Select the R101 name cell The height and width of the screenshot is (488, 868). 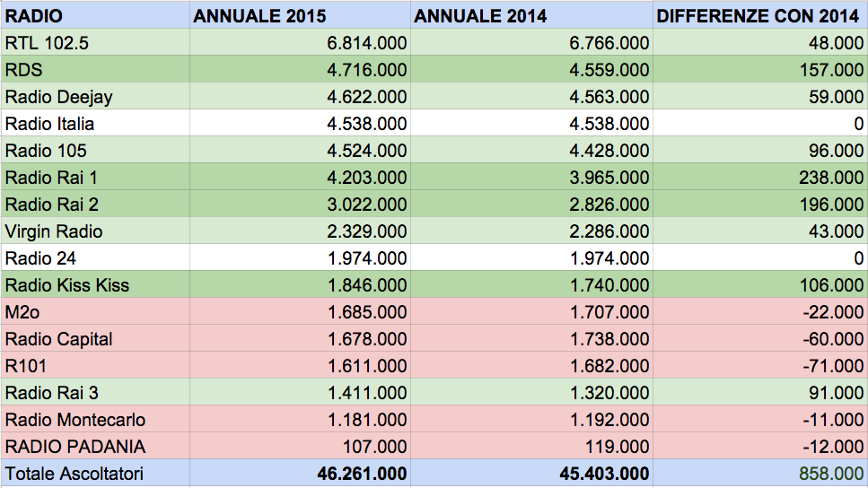click(x=95, y=366)
